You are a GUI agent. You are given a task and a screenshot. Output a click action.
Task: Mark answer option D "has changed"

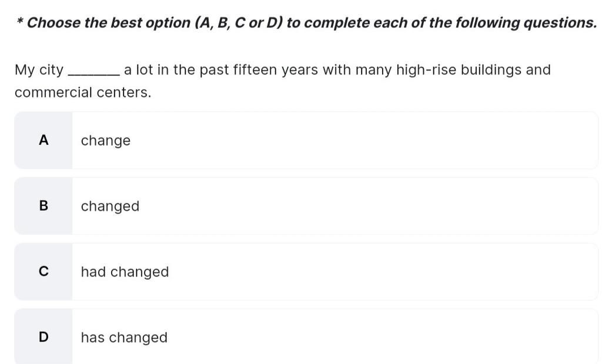pos(306,337)
